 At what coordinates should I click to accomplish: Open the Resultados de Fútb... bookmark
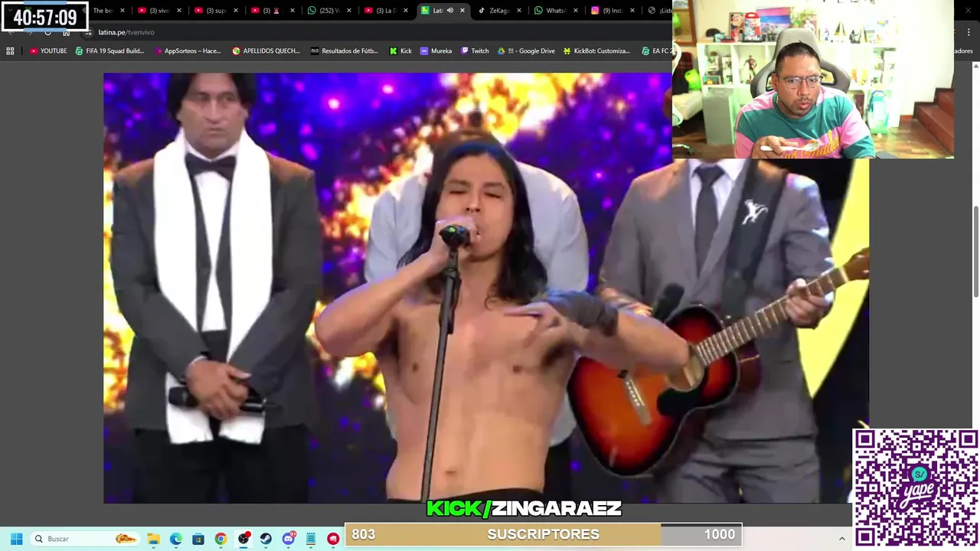pos(344,51)
